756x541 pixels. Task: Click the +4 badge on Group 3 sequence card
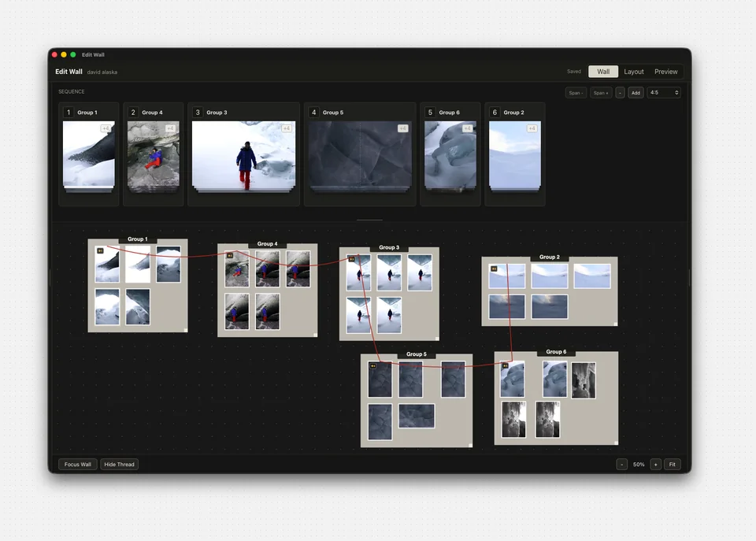(x=287, y=128)
